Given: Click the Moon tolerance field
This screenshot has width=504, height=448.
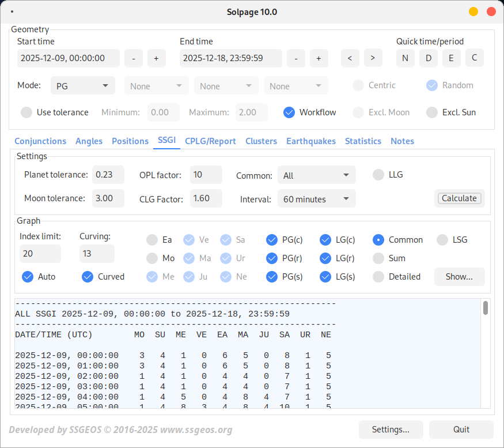Looking at the screenshot, I should click(x=108, y=198).
